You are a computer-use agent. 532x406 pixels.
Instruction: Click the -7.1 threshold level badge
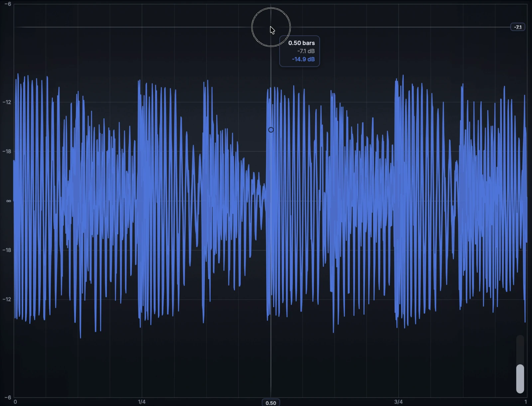coord(518,27)
